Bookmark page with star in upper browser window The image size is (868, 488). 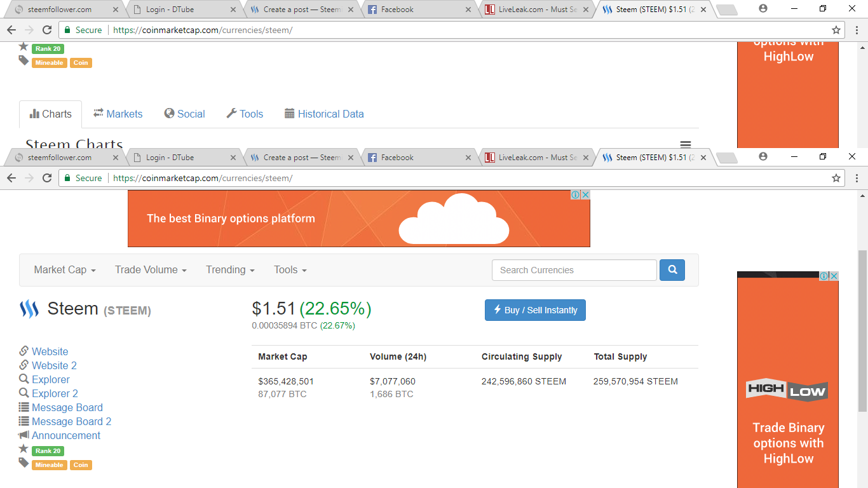tap(836, 30)
